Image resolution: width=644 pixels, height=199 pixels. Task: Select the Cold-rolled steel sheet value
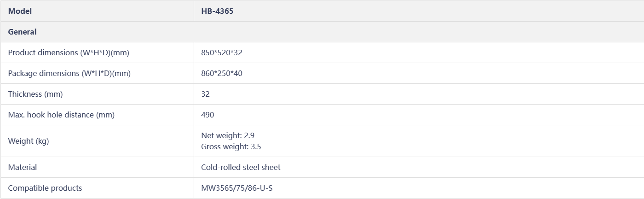point(241,167)
